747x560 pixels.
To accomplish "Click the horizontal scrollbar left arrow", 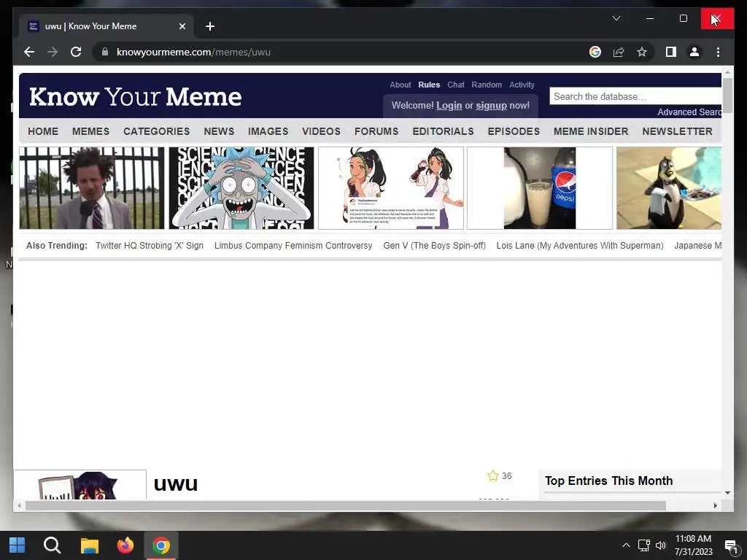I will (18, 506).
